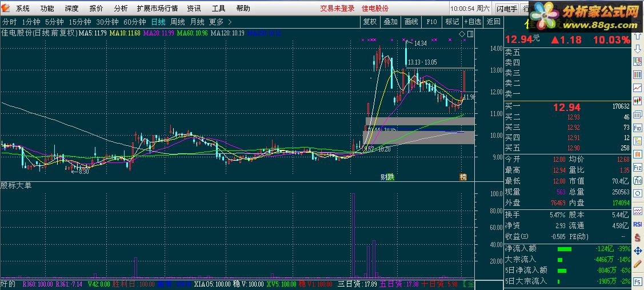Open the 系统 menu
The height and width of the screenshot is (290, 644).
(x=23, y=8)
